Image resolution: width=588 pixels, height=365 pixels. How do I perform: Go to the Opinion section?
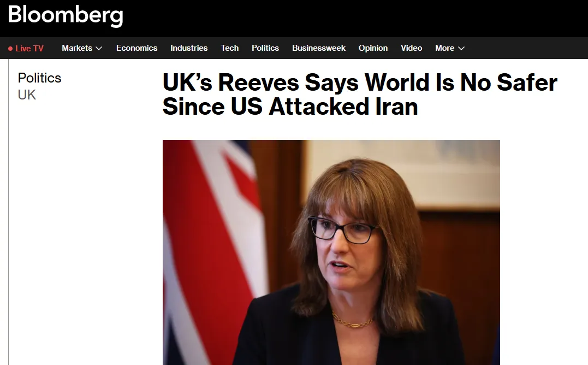pos(373,48)
